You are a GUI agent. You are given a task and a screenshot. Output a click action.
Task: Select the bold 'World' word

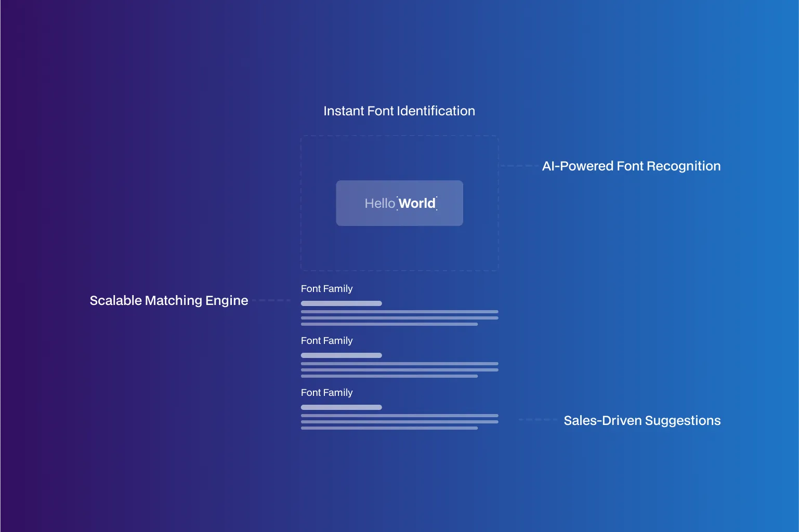pos(417,203)
